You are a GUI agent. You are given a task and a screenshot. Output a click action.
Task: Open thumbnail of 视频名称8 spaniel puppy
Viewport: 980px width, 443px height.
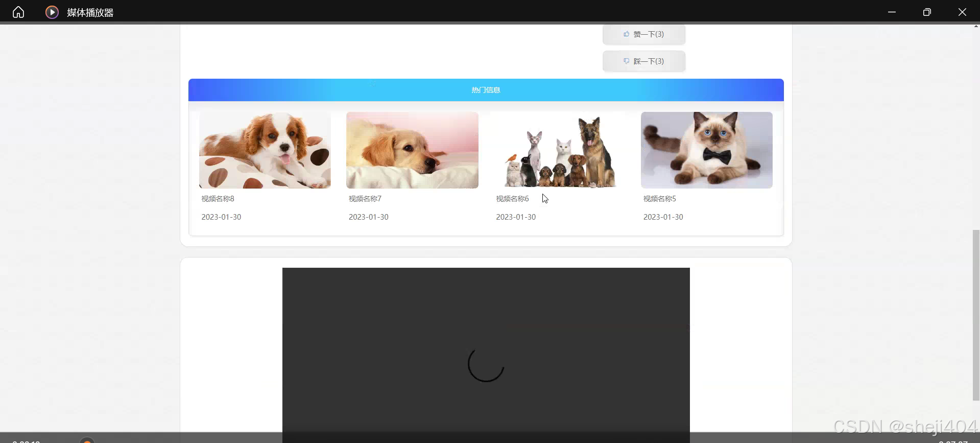click(265, 150)
